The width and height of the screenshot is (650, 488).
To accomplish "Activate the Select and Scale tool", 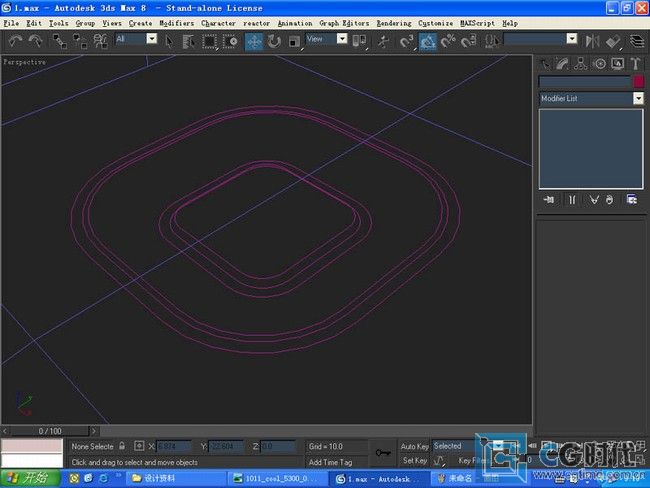I will point(294,41).
